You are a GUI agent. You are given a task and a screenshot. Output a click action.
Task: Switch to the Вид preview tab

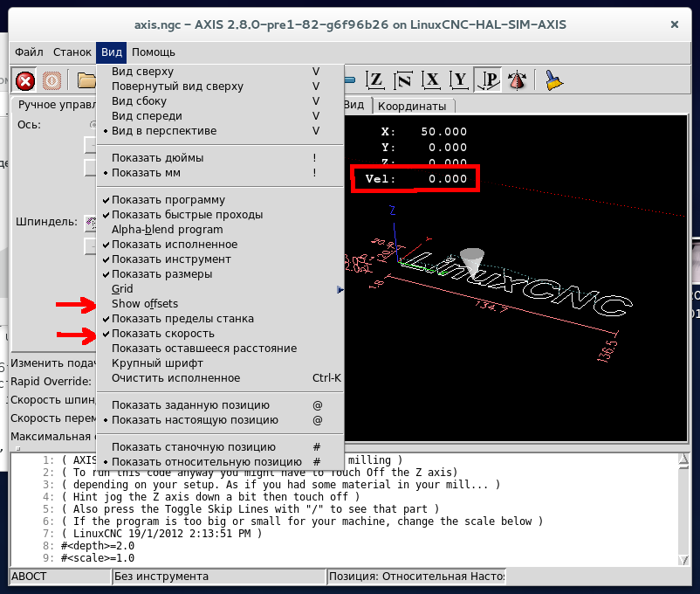pyautogui.click(x=356, y=105)
